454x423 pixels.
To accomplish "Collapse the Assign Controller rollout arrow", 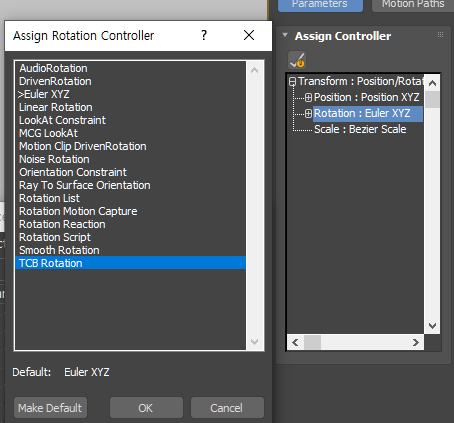I will [x=285, y=35].
